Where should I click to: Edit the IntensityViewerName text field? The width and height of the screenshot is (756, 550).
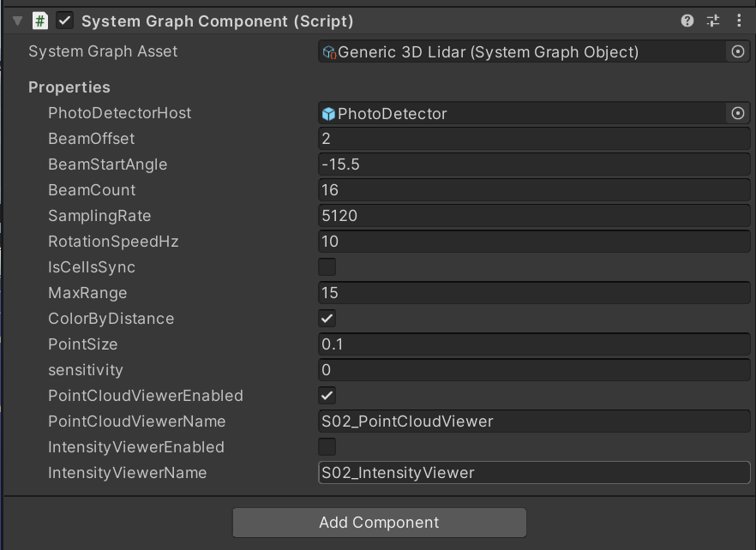533,473
